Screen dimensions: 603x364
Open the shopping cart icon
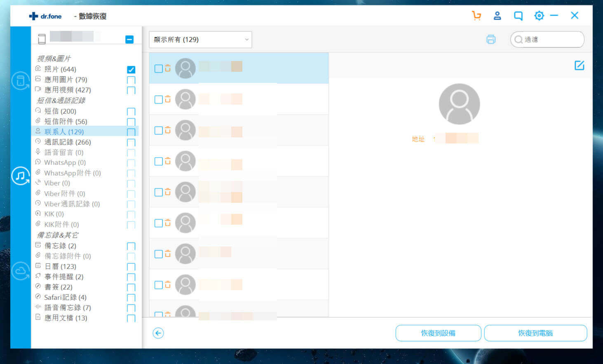point(476,16)
